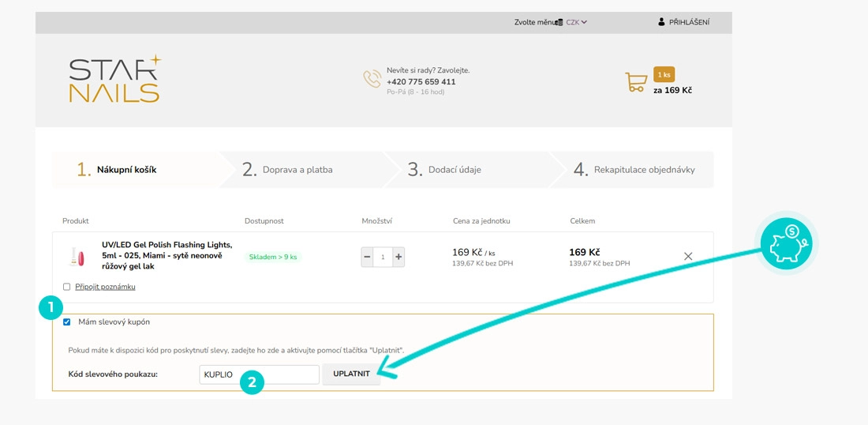Click the 'Skladem > 9 ks' availability label
This screenshot has height=425, width=868.
pos(273,257)
